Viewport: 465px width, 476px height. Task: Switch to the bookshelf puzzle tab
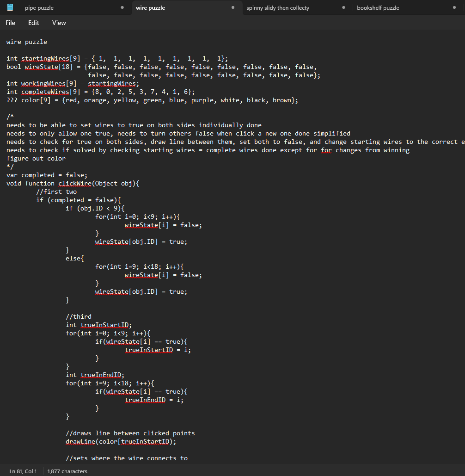378,8
